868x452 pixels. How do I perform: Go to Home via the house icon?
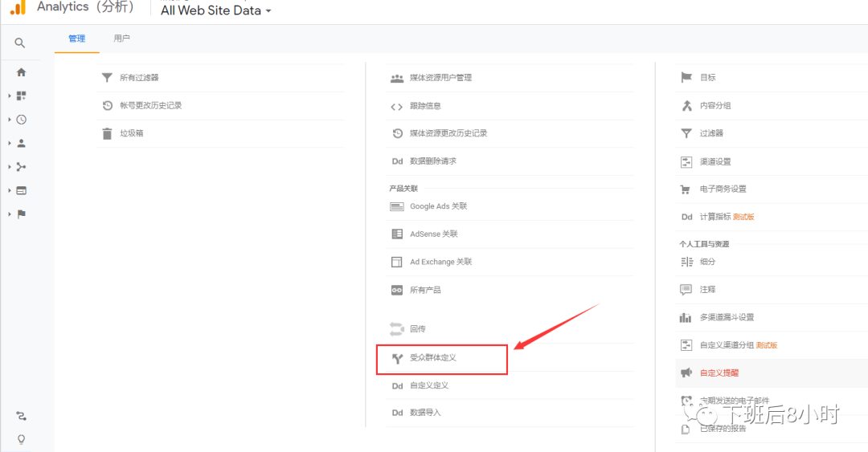pos(21,72)
